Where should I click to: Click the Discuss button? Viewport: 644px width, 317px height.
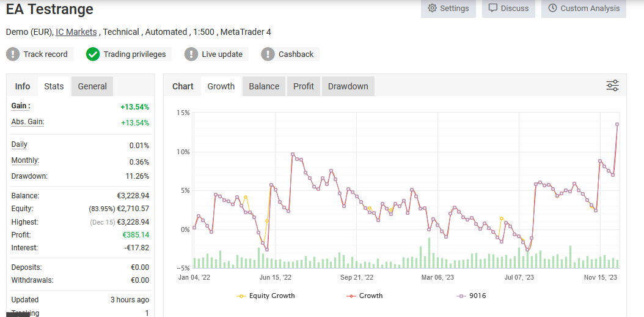point(508,9)
